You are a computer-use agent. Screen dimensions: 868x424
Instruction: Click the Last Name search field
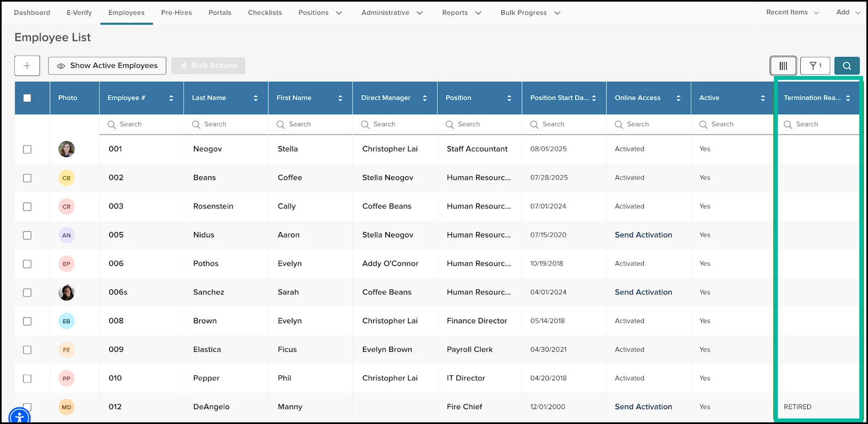point(226,124)
